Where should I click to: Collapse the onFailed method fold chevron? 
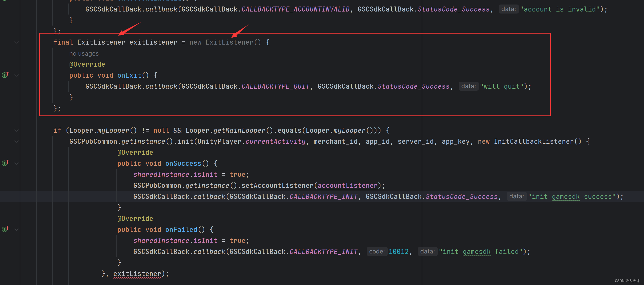click(x=17, y=229)
